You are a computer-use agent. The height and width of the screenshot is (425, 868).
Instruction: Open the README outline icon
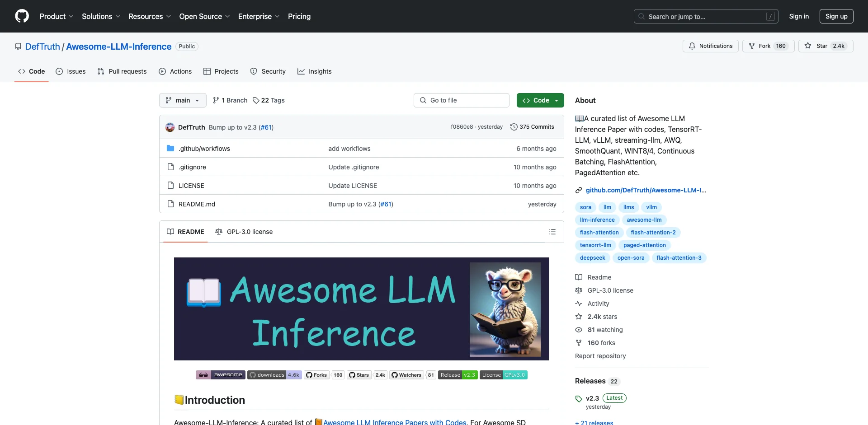click(x=552, y=232)
